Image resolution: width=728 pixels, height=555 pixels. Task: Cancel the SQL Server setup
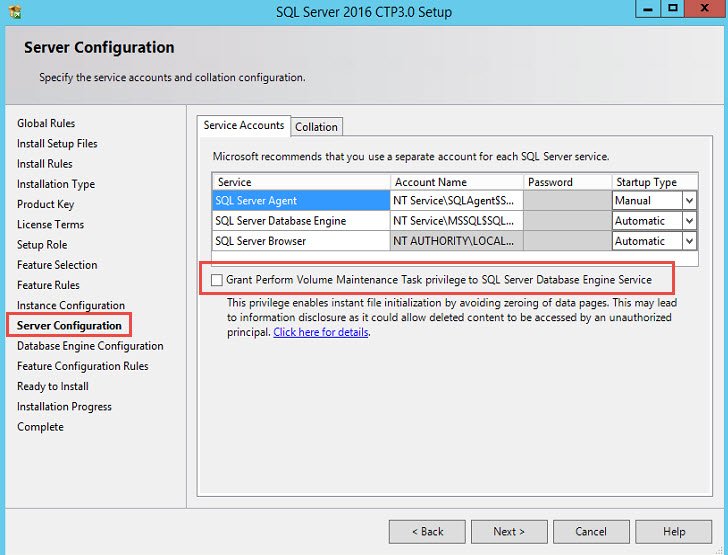(591, 531)
